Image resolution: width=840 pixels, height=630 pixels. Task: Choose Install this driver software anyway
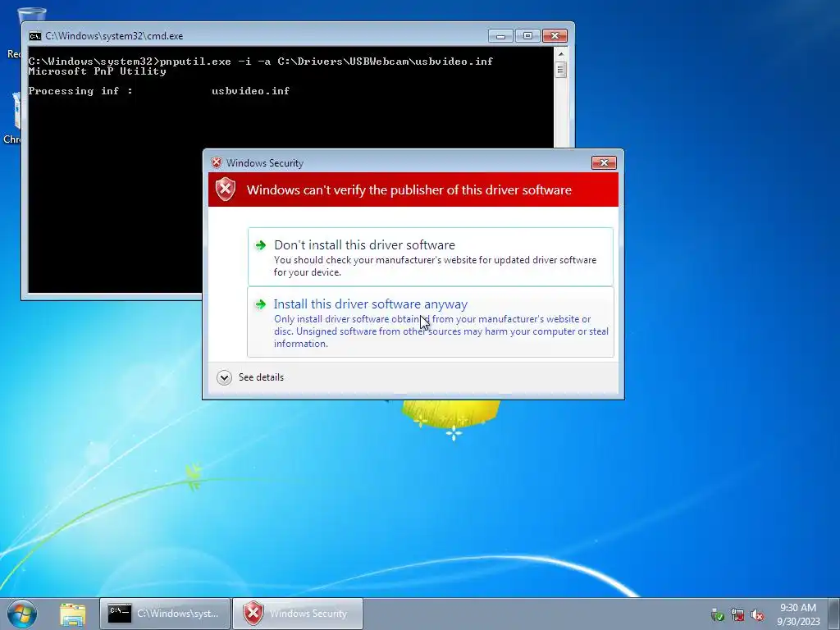pyautogui.click(x=430, y=322)
